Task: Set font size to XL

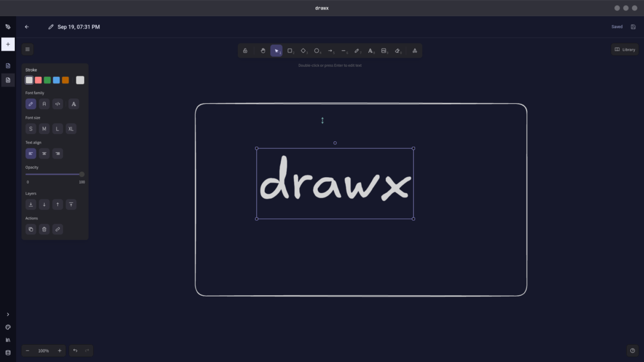Action: click(x=71, y=129)
